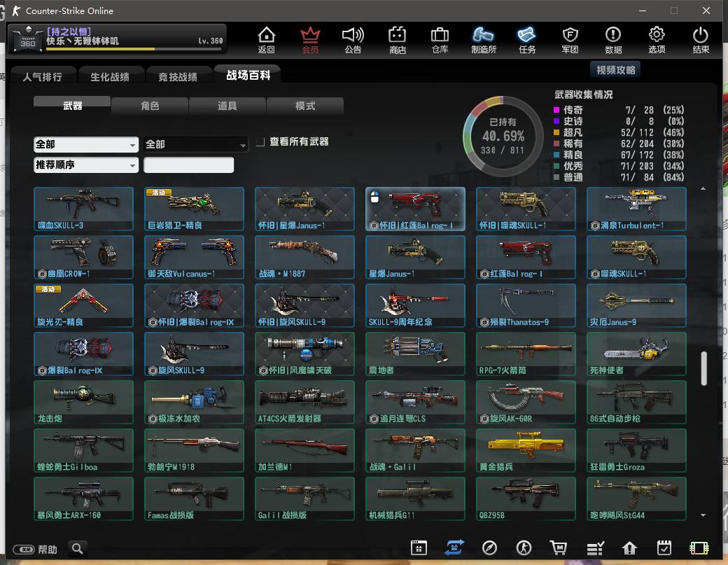Screen dimensions: 728x565
Task: Click the player level 360 badge emblem
Action: click(x=27, y=39)
